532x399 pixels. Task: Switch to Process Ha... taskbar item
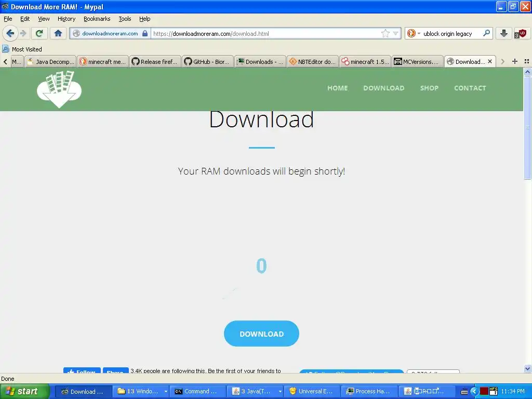[369, 391]
